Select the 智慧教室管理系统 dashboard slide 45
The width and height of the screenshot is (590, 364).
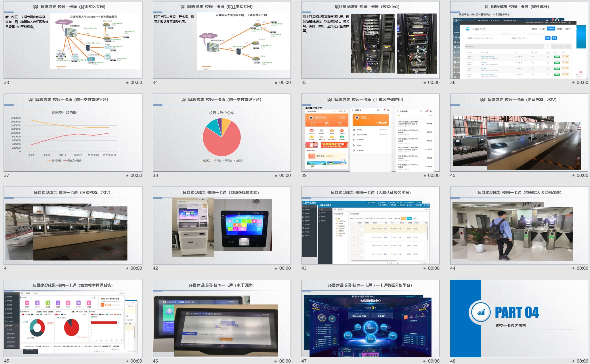[73, 319]
